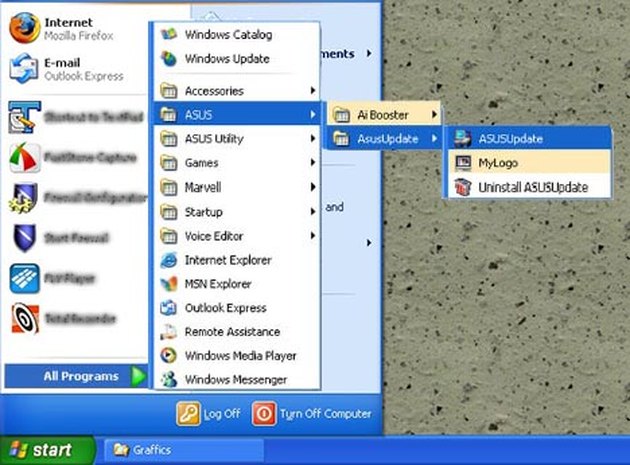Image resolution: width=630 pixels, height=465 pixels.
Task: Expand the Games submenu arrow
Action: click(313, 162)
